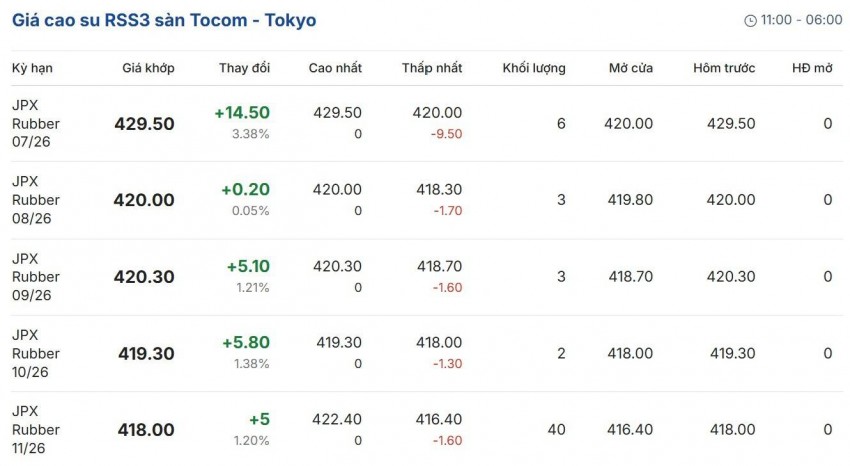Sort by Thay đổi column header

coord(244,68)
